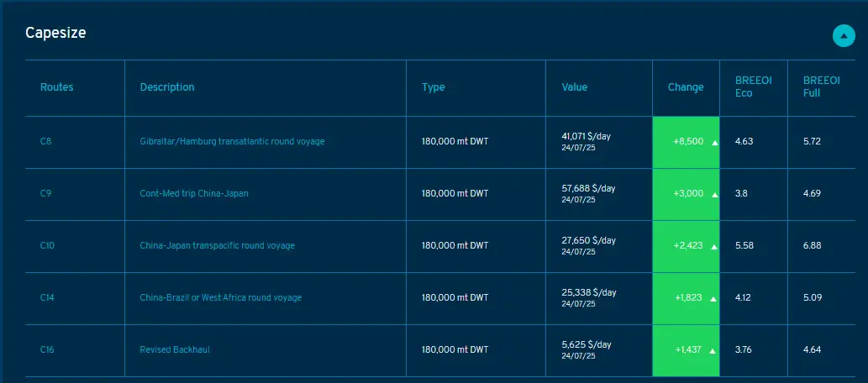This screenshot has width=868, height=383.
Task: Click the up-triangle icon beside +1,437
Action: point(714,351)
